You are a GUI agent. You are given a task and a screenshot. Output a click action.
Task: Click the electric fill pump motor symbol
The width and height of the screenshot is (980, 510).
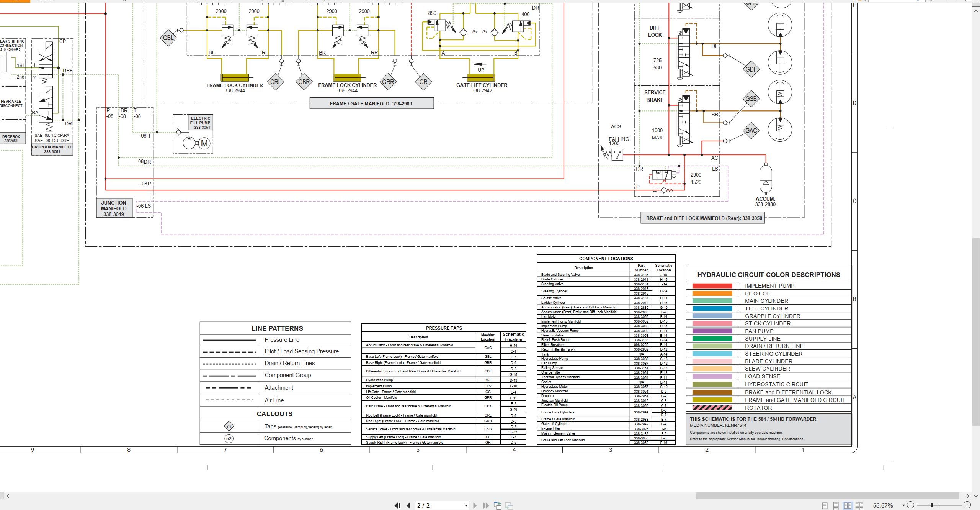204,143
